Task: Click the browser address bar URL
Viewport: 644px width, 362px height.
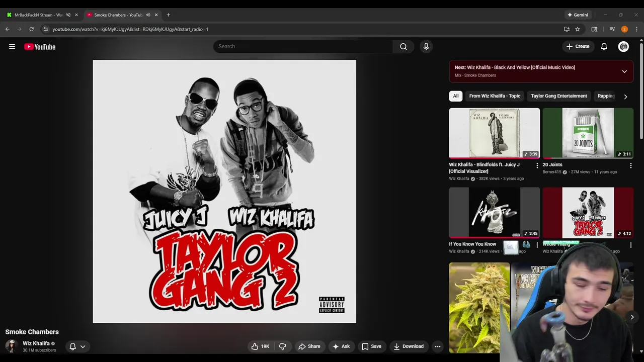Action: click(130, 29)
